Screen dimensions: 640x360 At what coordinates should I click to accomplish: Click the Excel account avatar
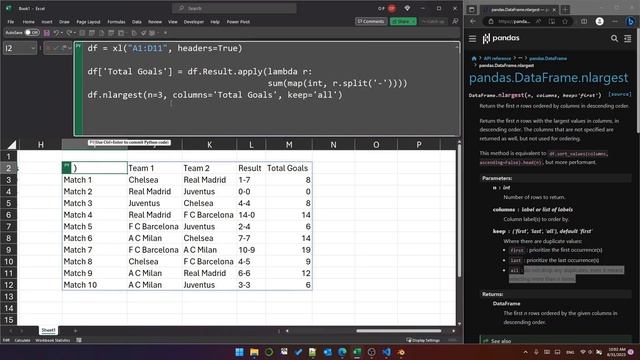(392, 8)
